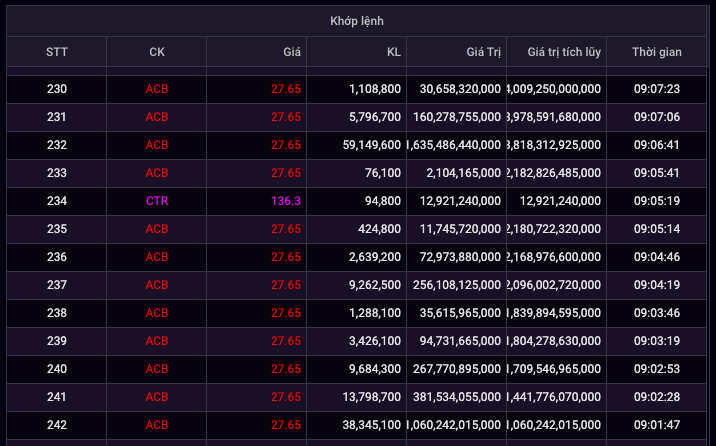Click the 136.3 price cell
Image resolution: width=716 pixels, height=446 pixels.
tap(286, 201)
